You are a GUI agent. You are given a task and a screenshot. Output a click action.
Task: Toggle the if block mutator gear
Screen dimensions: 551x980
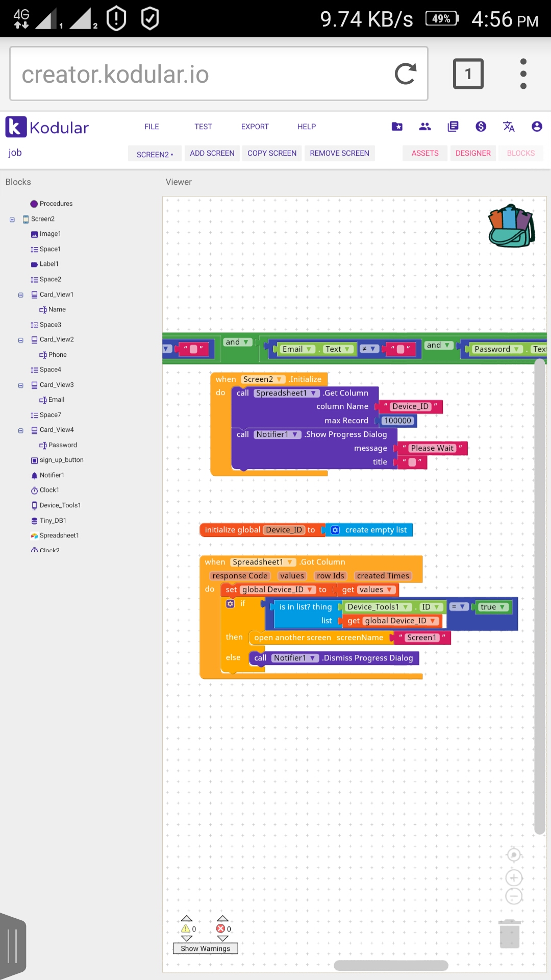(230, 604)
